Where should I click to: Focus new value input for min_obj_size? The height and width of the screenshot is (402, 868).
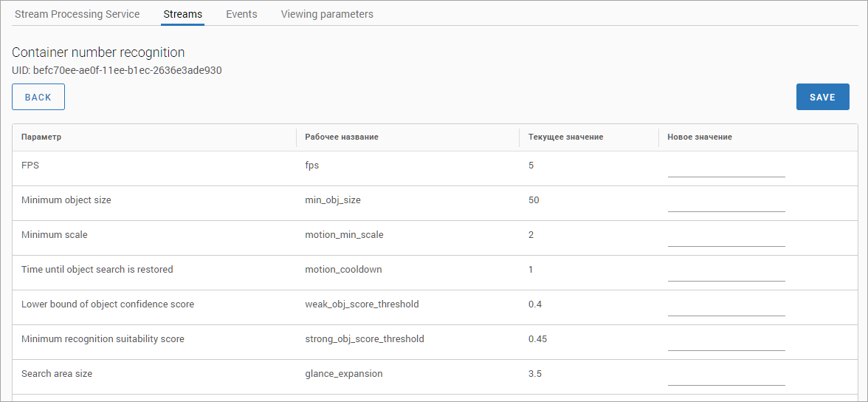[x=726, y=204]
